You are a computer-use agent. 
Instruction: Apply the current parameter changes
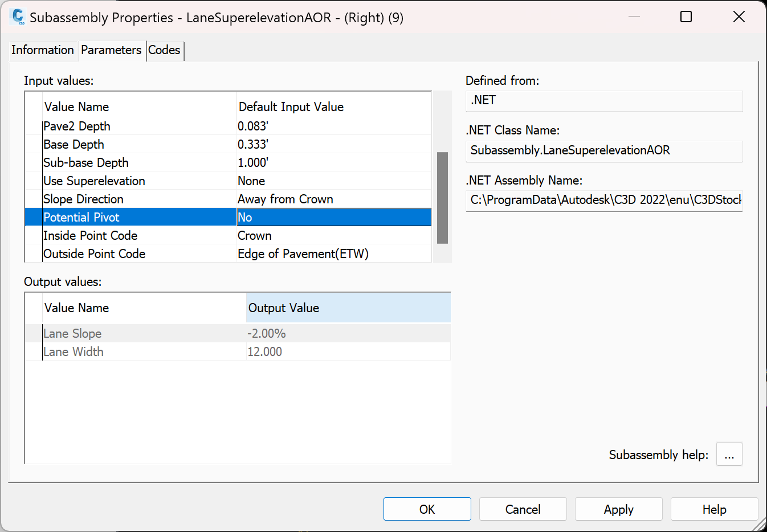(618, 509)
